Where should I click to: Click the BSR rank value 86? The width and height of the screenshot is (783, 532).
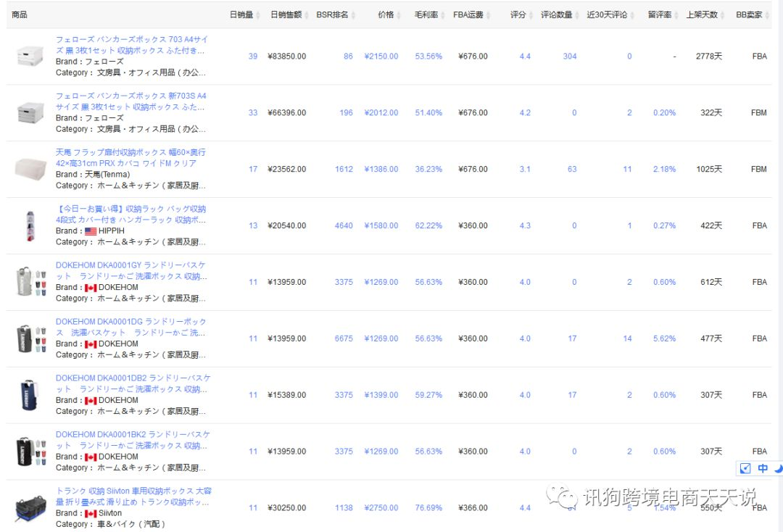coord(348,57)
